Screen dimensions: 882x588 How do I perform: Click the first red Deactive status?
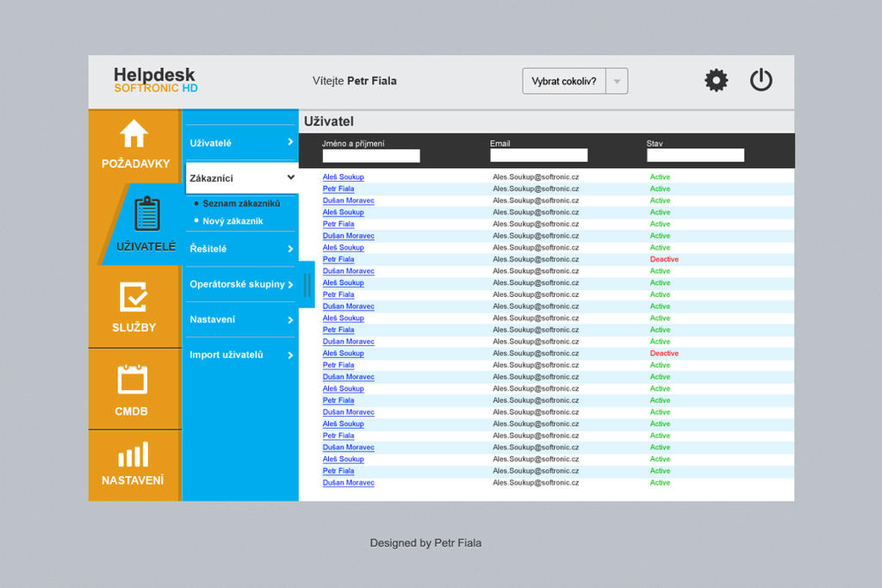(x=664, y=259)
